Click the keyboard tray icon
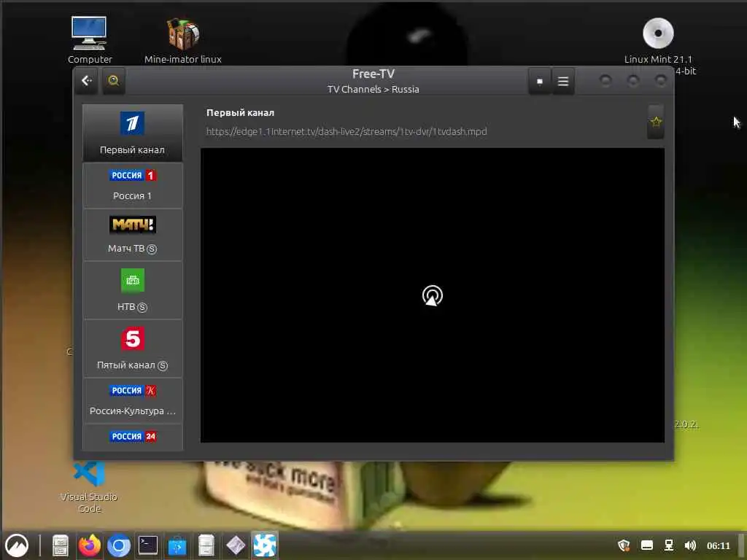 click(647, 545)
